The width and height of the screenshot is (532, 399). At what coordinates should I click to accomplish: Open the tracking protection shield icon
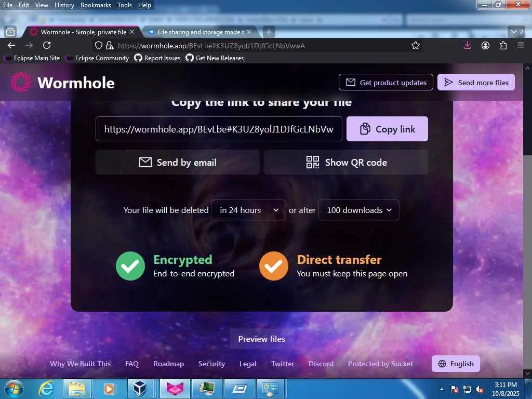tap(98, 46)
